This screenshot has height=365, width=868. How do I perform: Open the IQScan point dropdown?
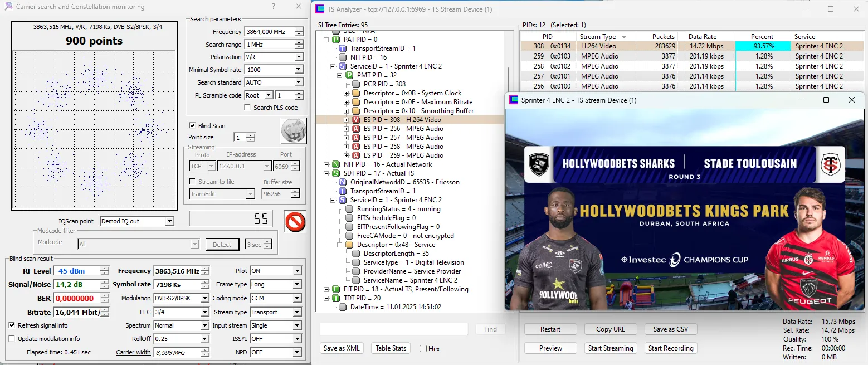click(x=169, y=221)
